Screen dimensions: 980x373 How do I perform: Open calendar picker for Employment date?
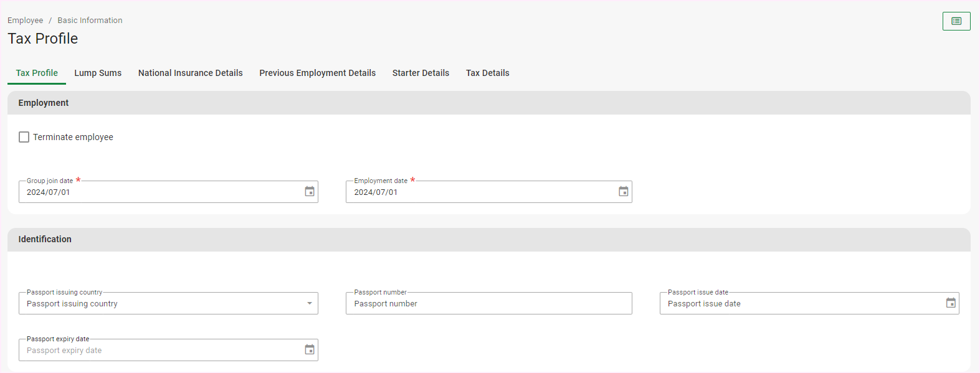click(623, 192)
